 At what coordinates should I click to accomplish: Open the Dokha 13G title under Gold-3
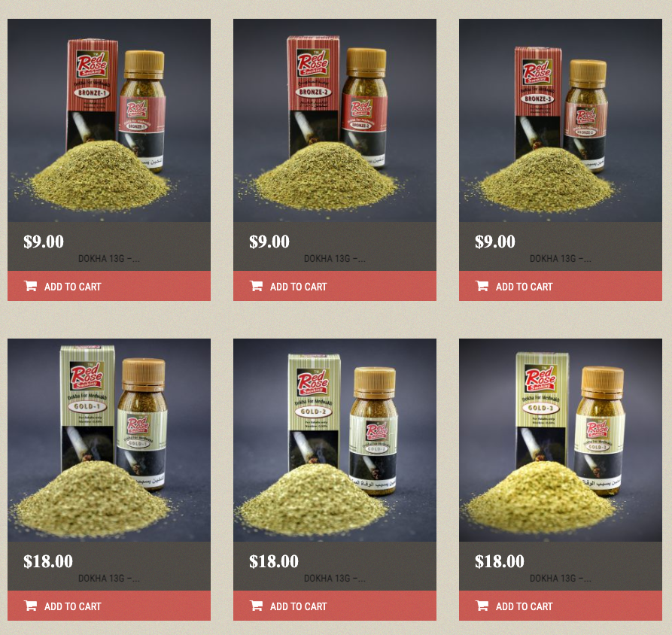point(561,578)
